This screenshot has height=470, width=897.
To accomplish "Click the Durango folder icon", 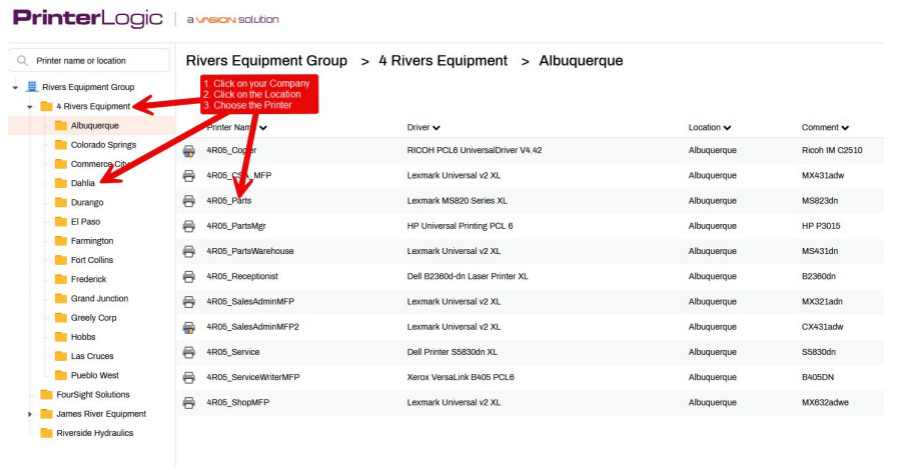I will tap(61, 203).
